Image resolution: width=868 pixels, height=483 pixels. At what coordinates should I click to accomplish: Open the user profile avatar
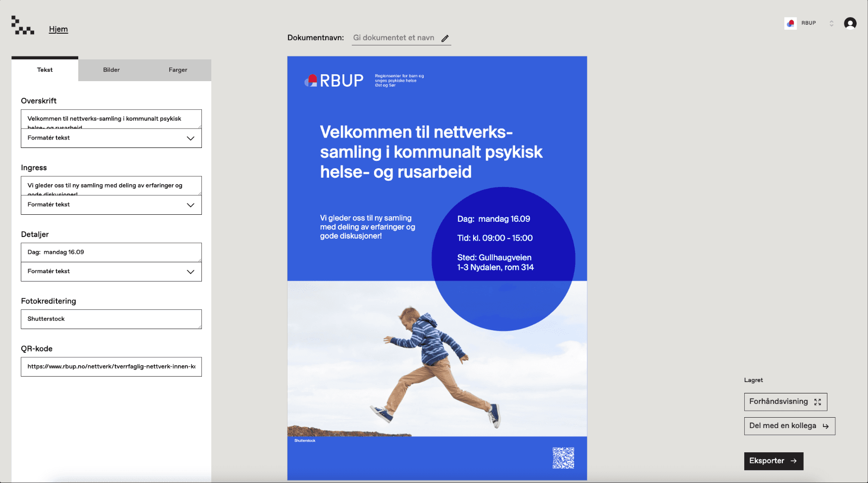click(x=850, y=23)
